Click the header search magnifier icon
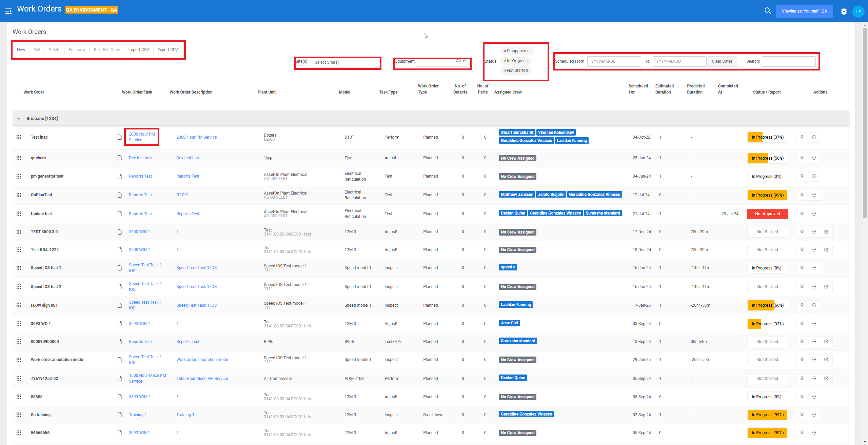Screen dimensions: 868x445 768,11
